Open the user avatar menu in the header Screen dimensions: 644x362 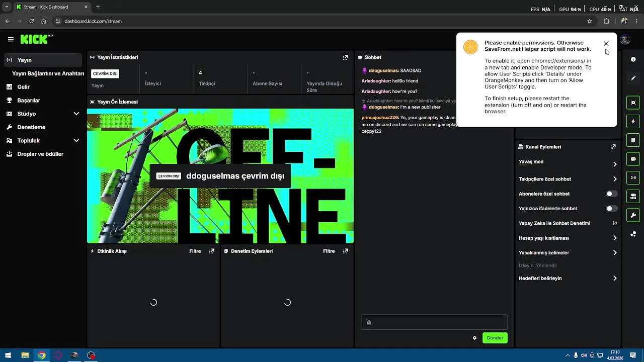[625, 40]
